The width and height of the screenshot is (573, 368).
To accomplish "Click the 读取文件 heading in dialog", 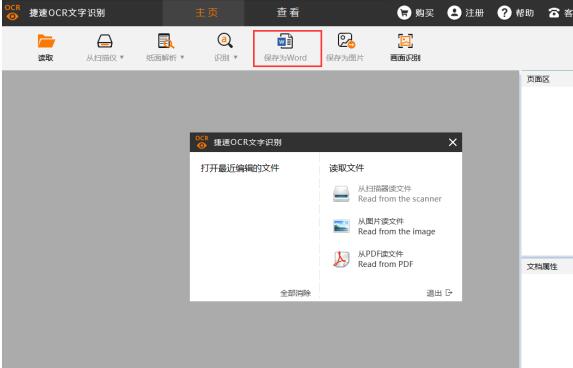I will click(x=346, y=168).
